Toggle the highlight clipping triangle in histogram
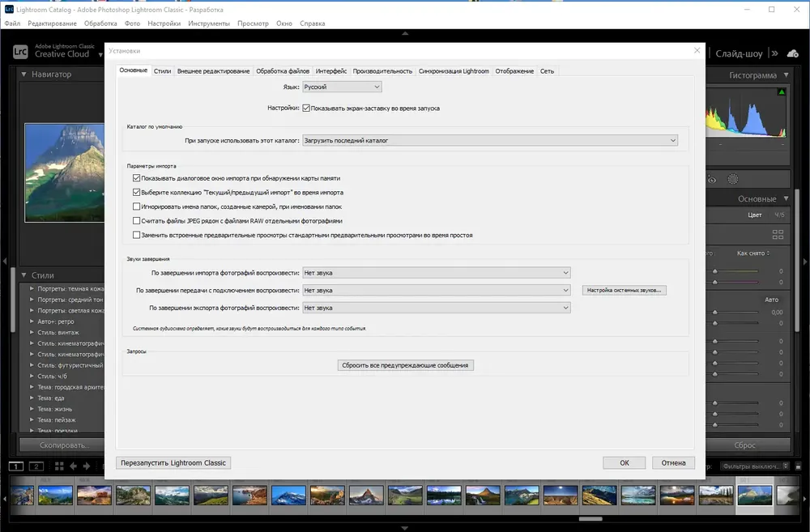The width and height of the screenshot is (810, 532). coord(782,92)
